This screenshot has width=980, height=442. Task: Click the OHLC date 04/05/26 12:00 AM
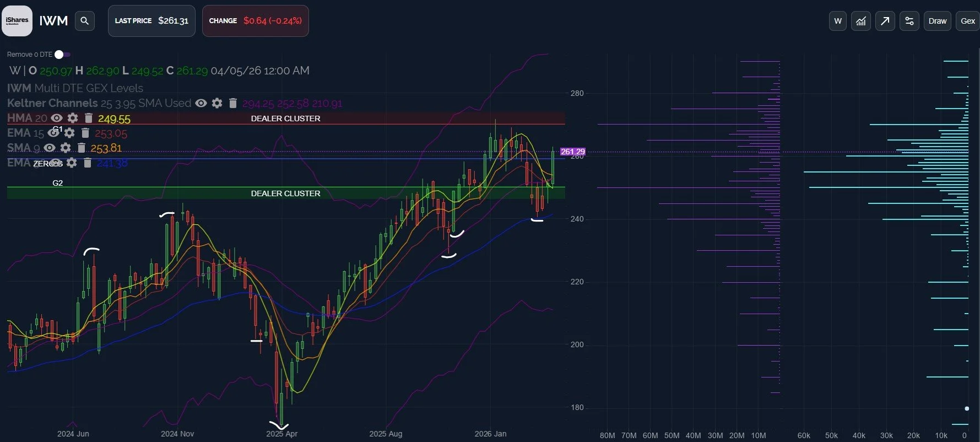pyautogui.click(x=260, y=71)
